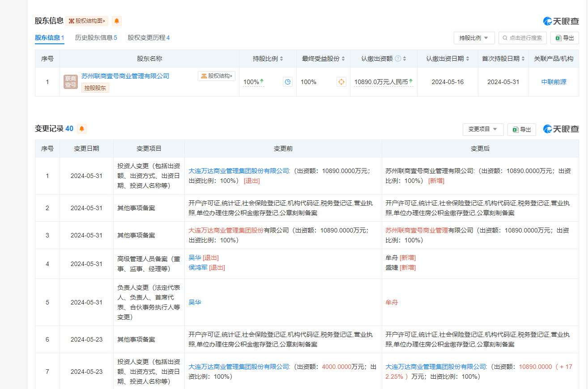This screenshot has width=588, height=389.
Task: Click the pie chart icon beside 100% shareholding
Action: [x=288, y=82]
